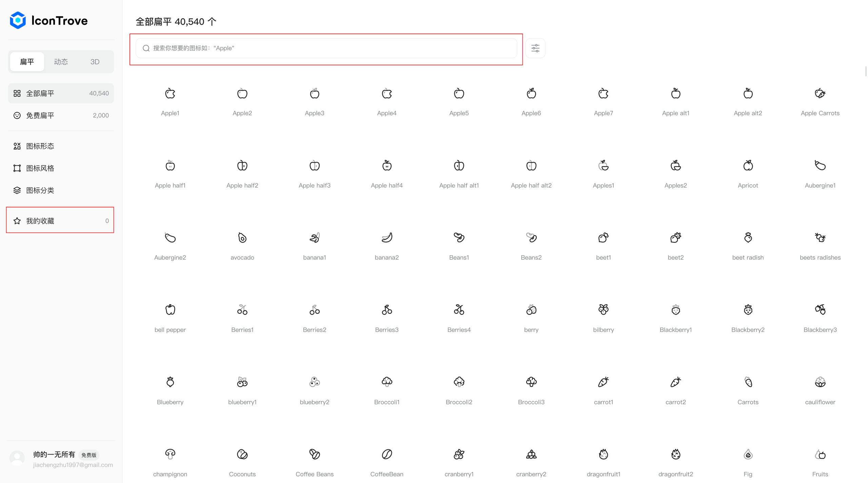Select the bell pepper icon

(x=170, y=310)
